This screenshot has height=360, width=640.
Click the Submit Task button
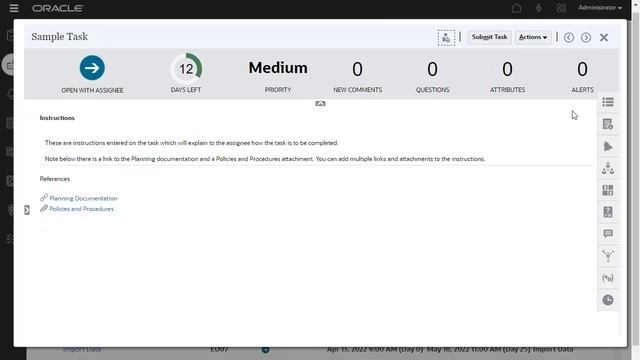[489, 37]
